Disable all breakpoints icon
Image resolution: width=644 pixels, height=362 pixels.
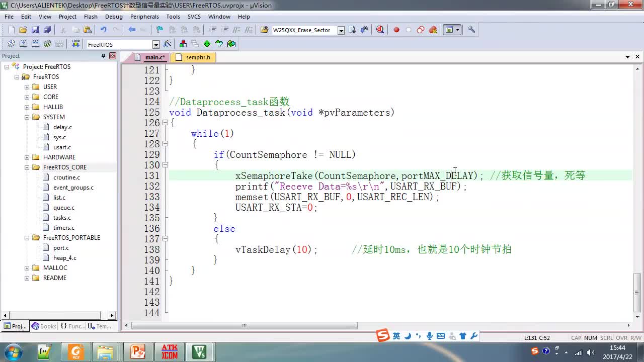click(421, 30)
